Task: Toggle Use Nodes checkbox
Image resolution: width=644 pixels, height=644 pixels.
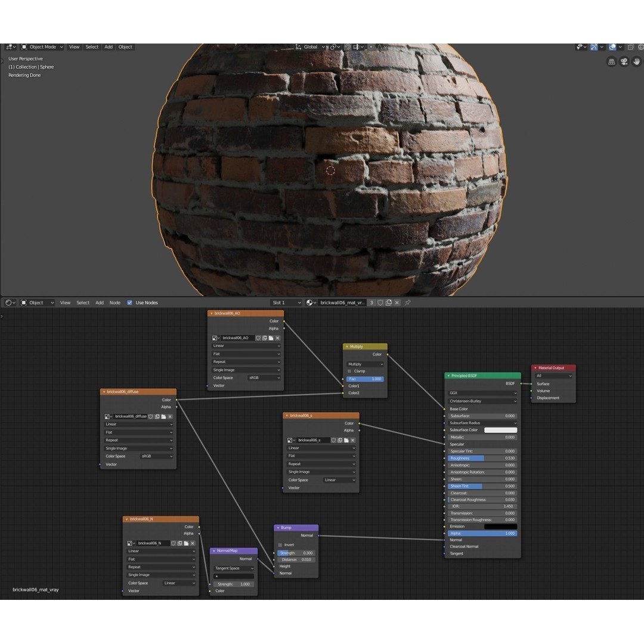Action: click(x=130, y=303)
